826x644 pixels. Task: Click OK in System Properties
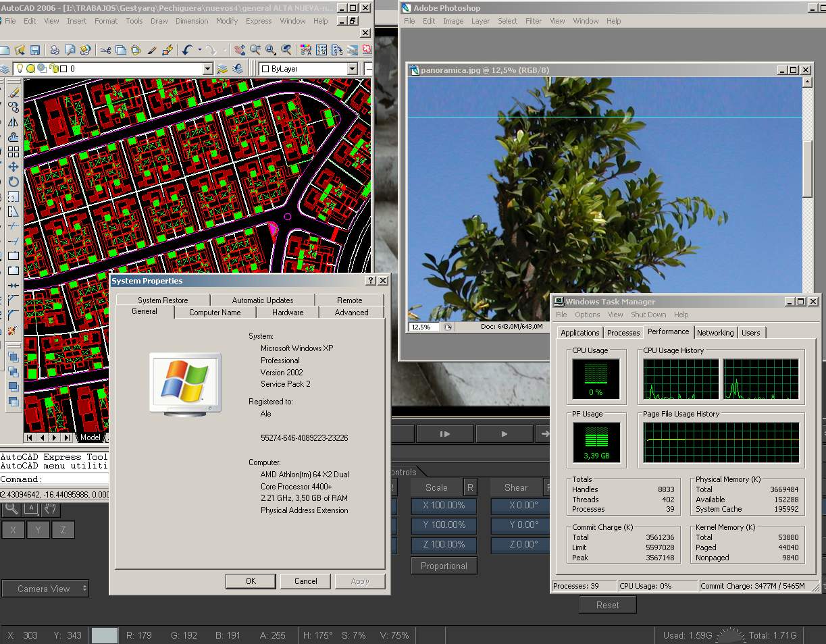(x=251, y=581)
